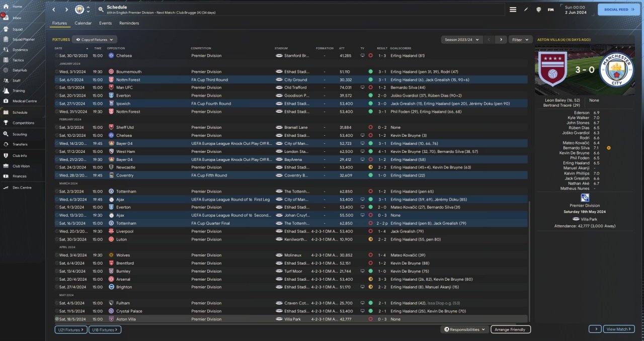Screen dimensions: 644x341
Task: Open Squad Planner clipboard icon
Action: coord(5,39)
